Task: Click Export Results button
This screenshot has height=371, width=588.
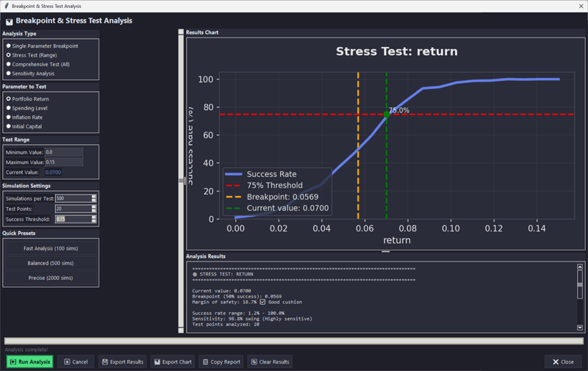Action: pyautogui.click(x=123, y=361)
